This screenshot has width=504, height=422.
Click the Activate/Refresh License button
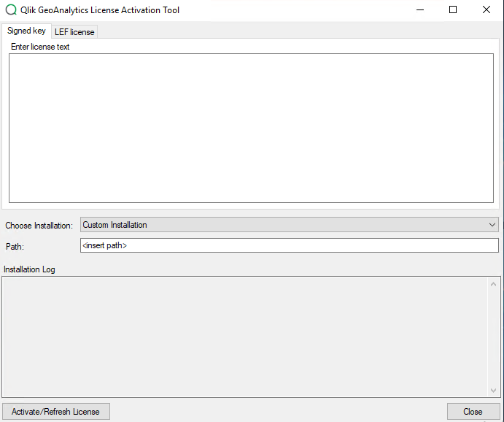(56, 411)
